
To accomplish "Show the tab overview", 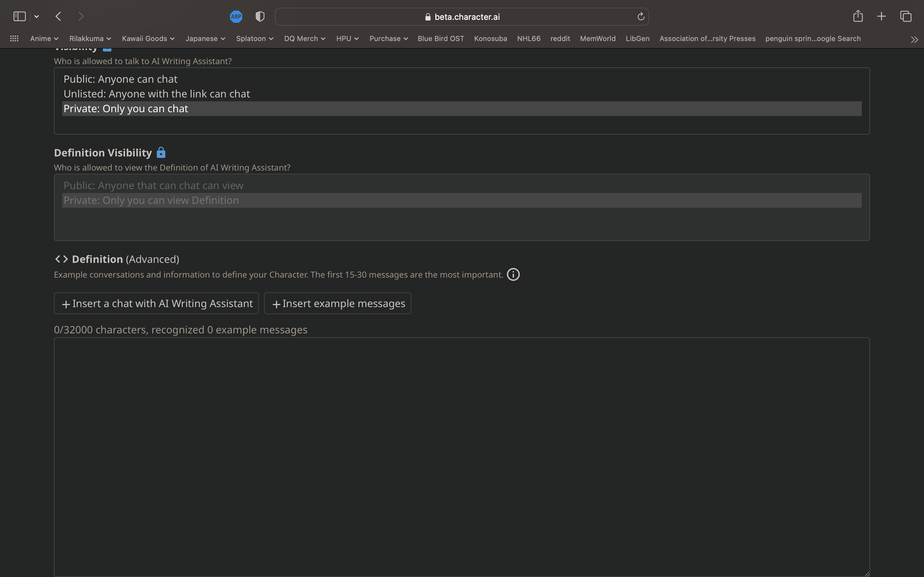I will (x=905, y=16).
